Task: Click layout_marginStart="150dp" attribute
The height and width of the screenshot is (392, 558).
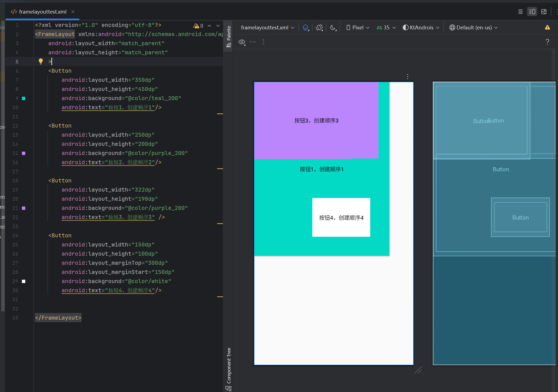Action: 118,272
